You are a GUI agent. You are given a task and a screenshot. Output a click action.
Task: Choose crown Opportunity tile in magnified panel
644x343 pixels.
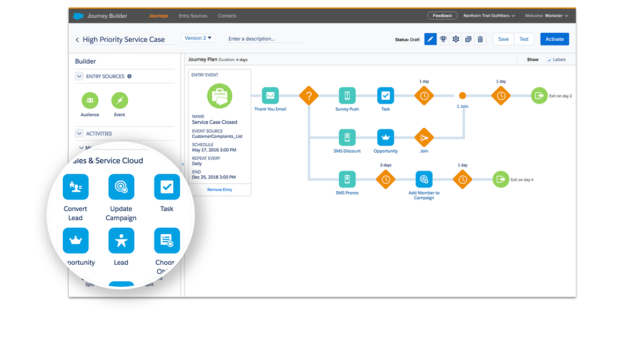coord(76,241)
